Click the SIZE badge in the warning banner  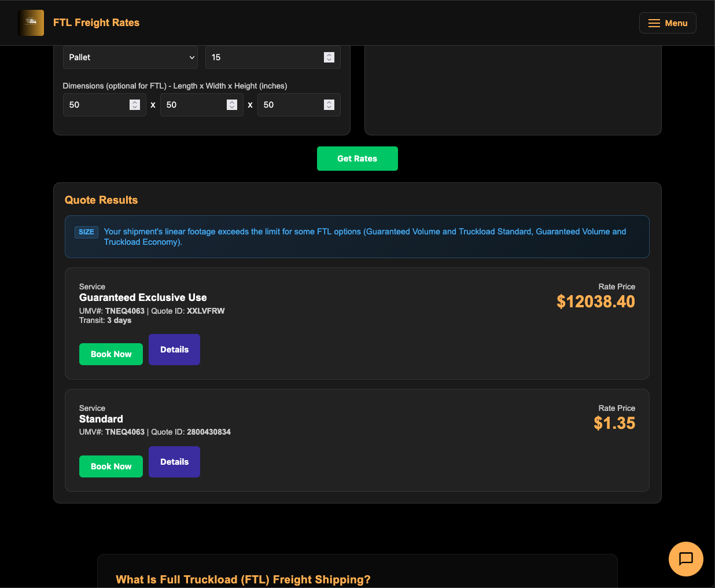click(x=86, y=231)
